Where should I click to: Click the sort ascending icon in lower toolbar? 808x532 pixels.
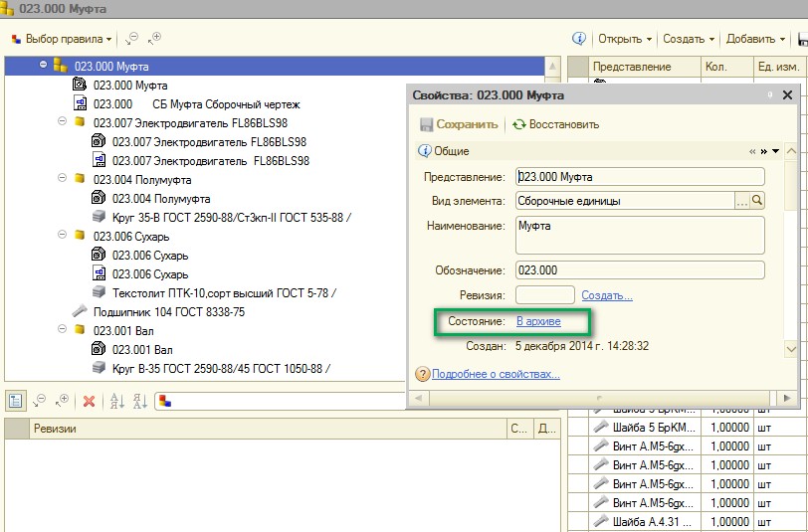[x=115, y=401]
